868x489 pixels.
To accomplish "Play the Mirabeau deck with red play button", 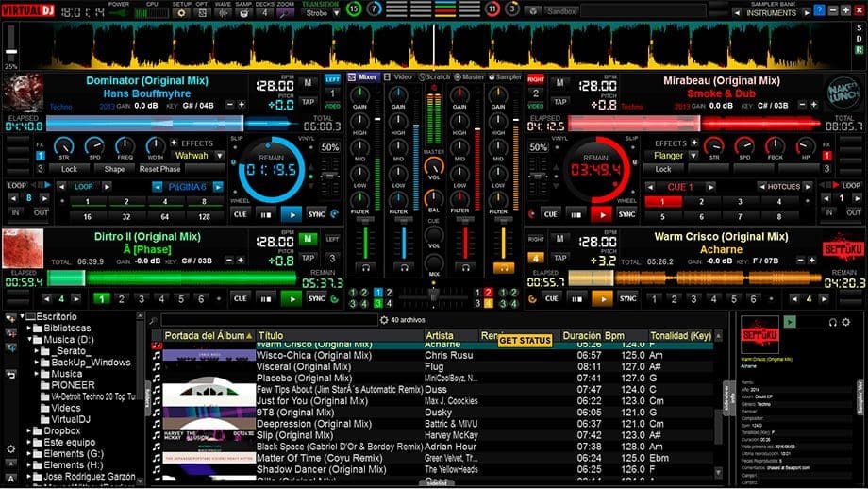I will click(602, 214).
